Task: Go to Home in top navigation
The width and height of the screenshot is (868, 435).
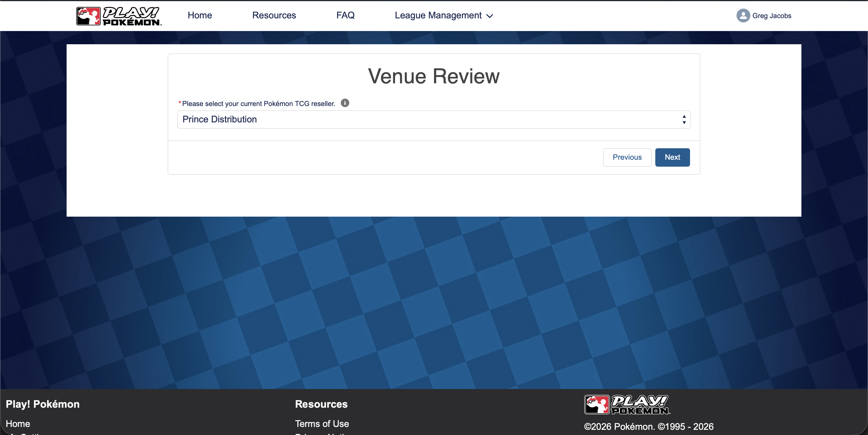Action: [200, 16]
